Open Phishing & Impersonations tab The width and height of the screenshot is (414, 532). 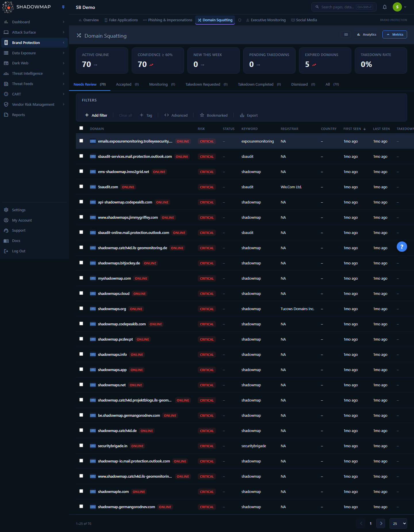pyautogui.click(x=168, y=20)
